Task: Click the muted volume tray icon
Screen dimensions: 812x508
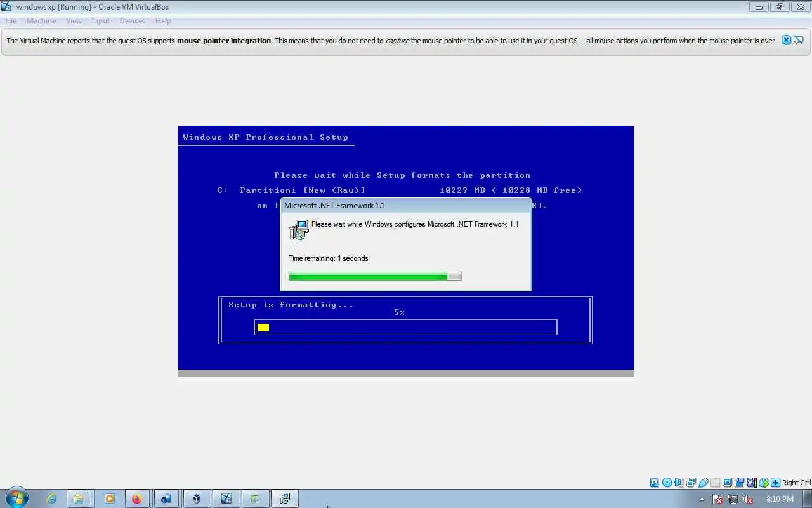Action: [749, 500]
